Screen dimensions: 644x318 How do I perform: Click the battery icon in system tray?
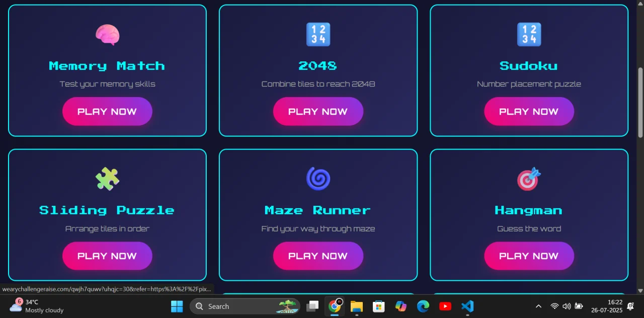coord(579,306)
